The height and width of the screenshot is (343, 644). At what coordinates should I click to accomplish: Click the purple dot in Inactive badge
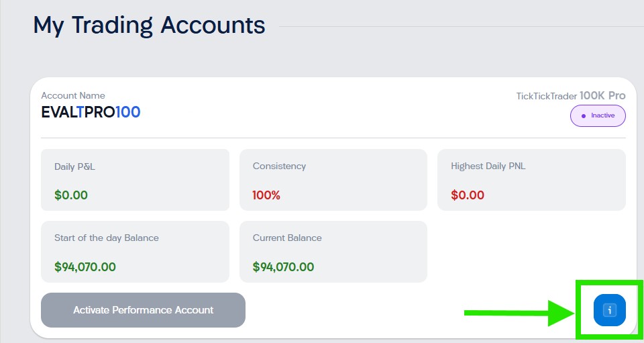pos(584,116)
